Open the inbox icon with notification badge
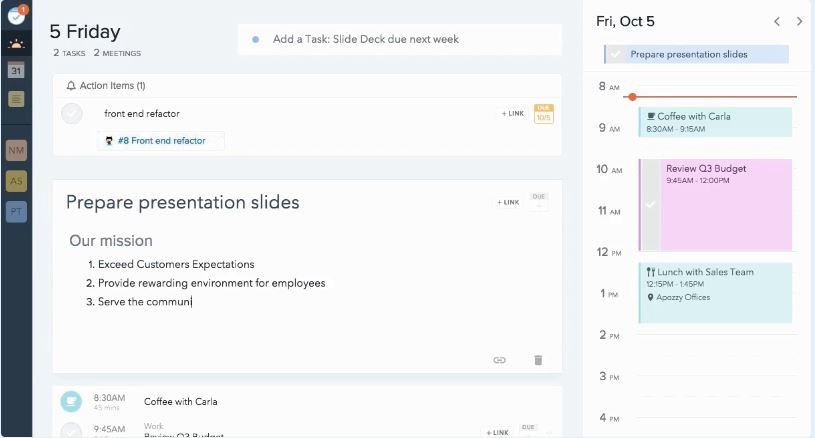815x438 pixels. 16,15
